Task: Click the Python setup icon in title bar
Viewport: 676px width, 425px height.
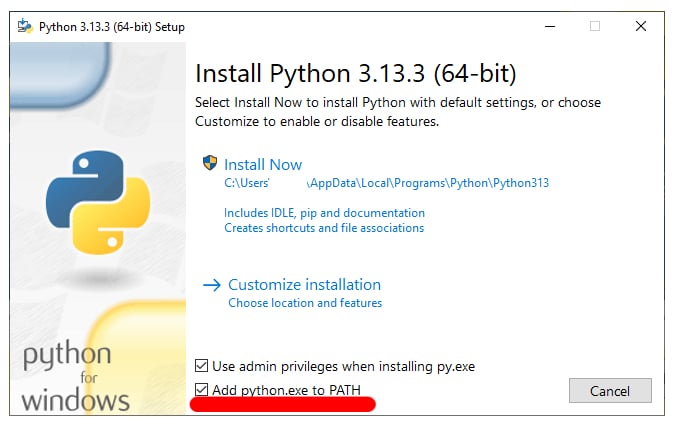Action: point(24,26)
